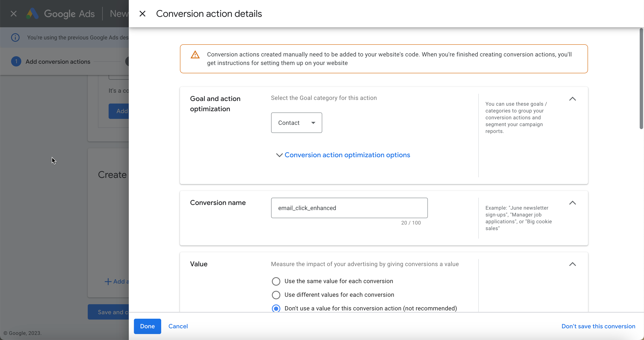Click the Conversion name text field
Screen dimensions: 644x340
click(349, 208)
